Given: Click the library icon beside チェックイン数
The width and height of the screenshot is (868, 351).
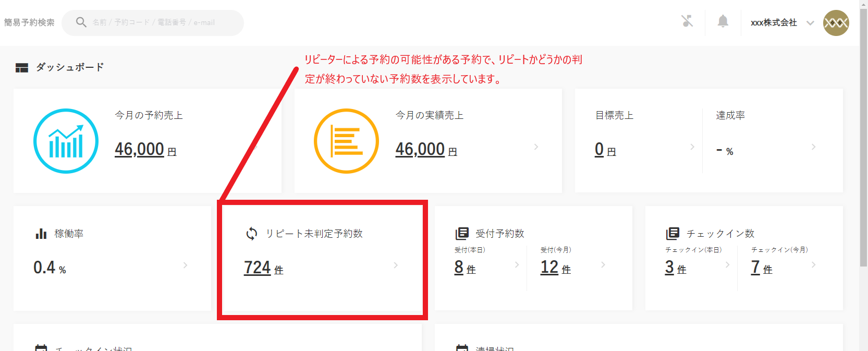Looking at the screenshot, I should [x=673, y=233].
